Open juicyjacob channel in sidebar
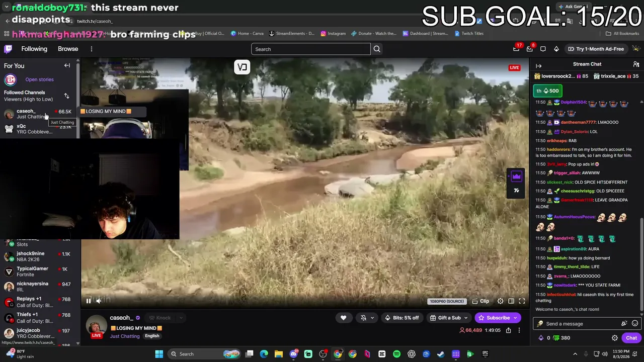 click(x=38, y=333)
